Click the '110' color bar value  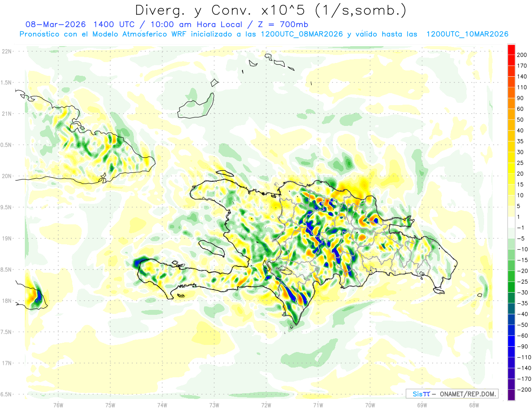(x=522, y=87)
